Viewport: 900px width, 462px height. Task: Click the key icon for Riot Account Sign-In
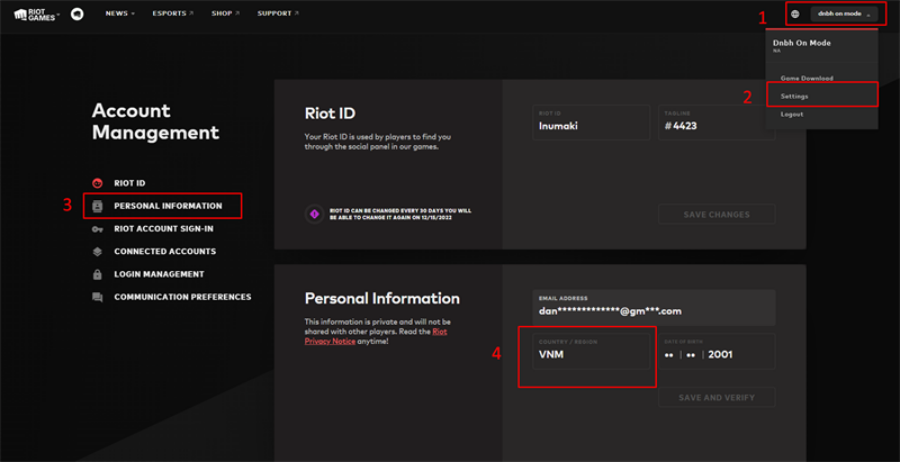pyautogui.click(x=97, y=228)
